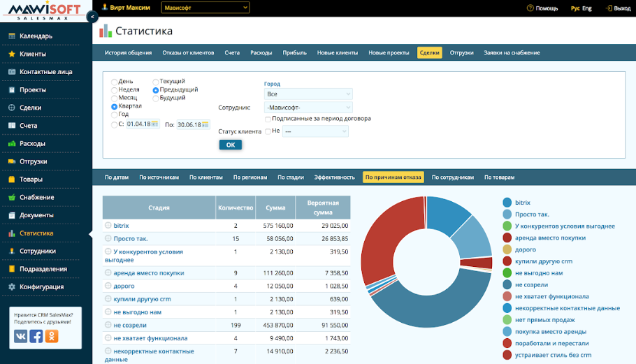Expand the не созрели row
636x364 pixels.
108,325
